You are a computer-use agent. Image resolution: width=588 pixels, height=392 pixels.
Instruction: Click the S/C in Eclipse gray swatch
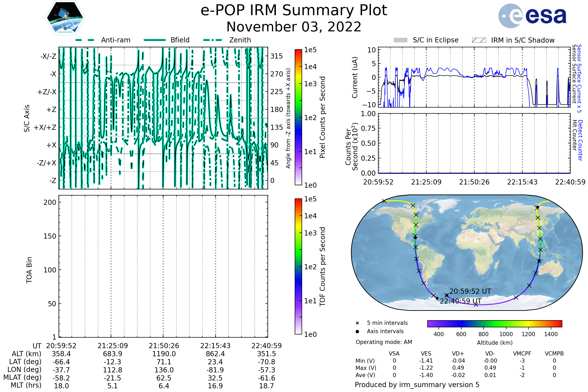(x=401, y=40)
